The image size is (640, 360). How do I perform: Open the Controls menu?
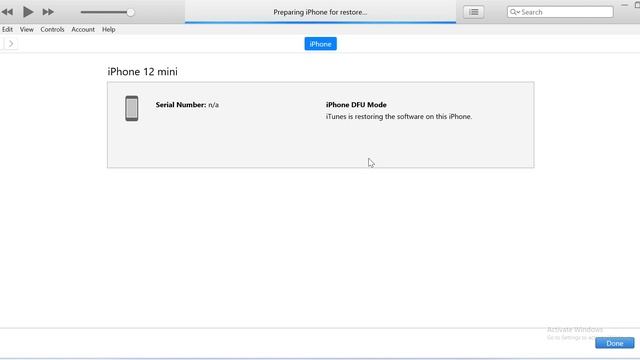52,29
